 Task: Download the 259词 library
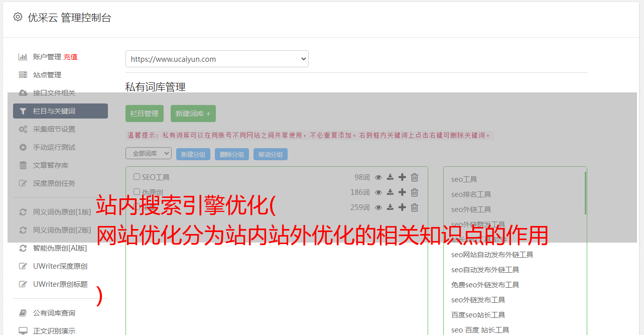click(x=390, y=207)
